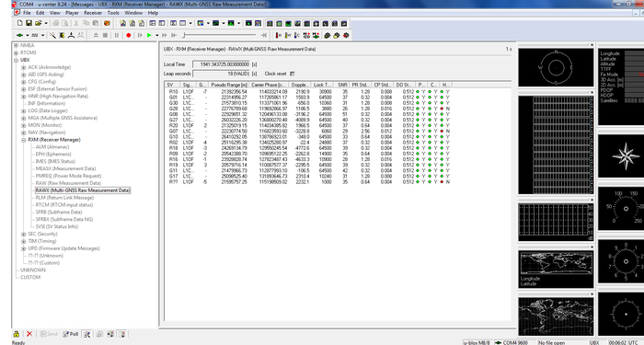This screenshot has height=345, width=644.
Task: Click the green Play button
Action: pos(149,36)
